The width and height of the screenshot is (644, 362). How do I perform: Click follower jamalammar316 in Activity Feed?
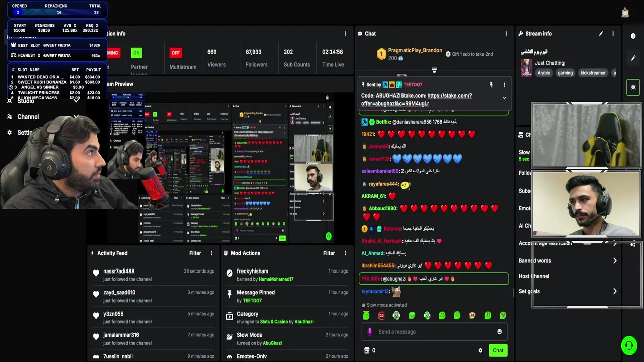pyautogui.click(x=121, y=335)
